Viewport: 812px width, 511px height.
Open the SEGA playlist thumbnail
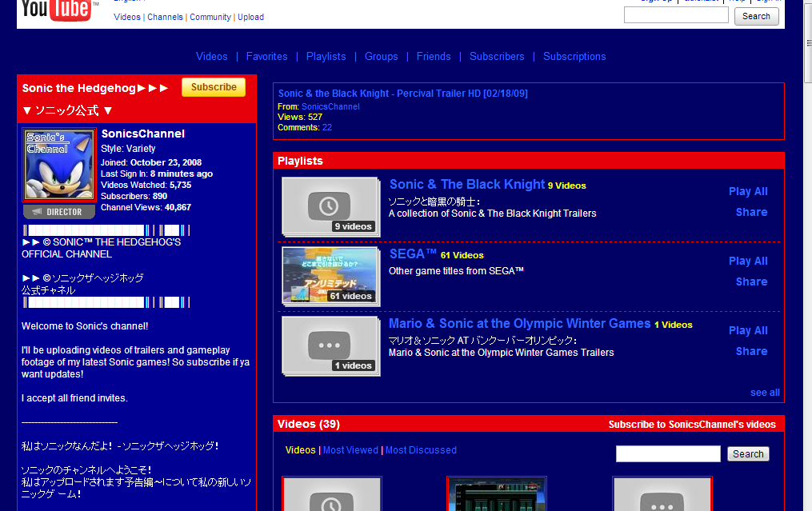(331, 277)
